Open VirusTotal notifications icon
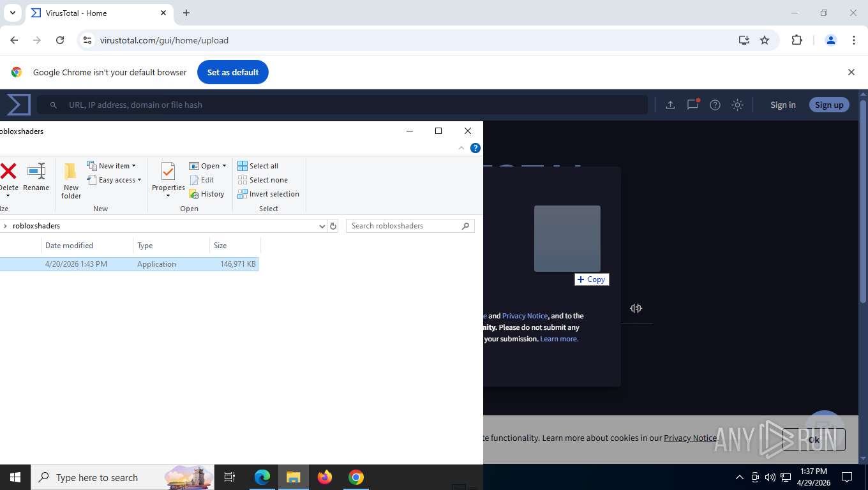The width and height of the screenshot is (868, 490). pyautogui.click(x=692, y=105)
